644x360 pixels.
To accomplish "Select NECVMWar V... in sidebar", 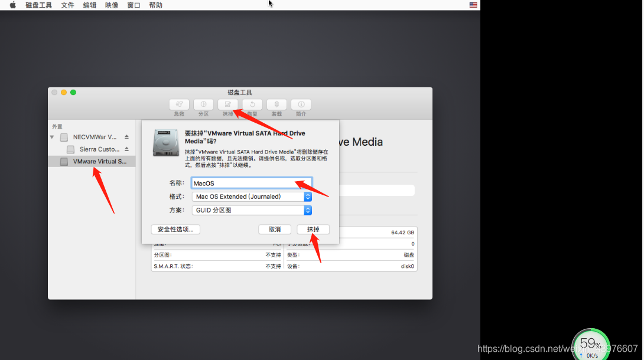I will (x=92, y=137).
